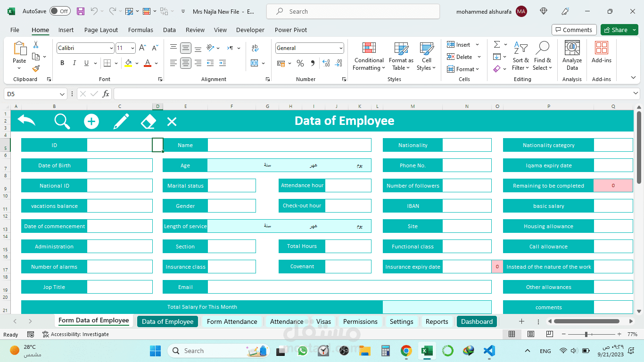Open the font size dropdown
This screenshot has width=644, height=362.
133,48
